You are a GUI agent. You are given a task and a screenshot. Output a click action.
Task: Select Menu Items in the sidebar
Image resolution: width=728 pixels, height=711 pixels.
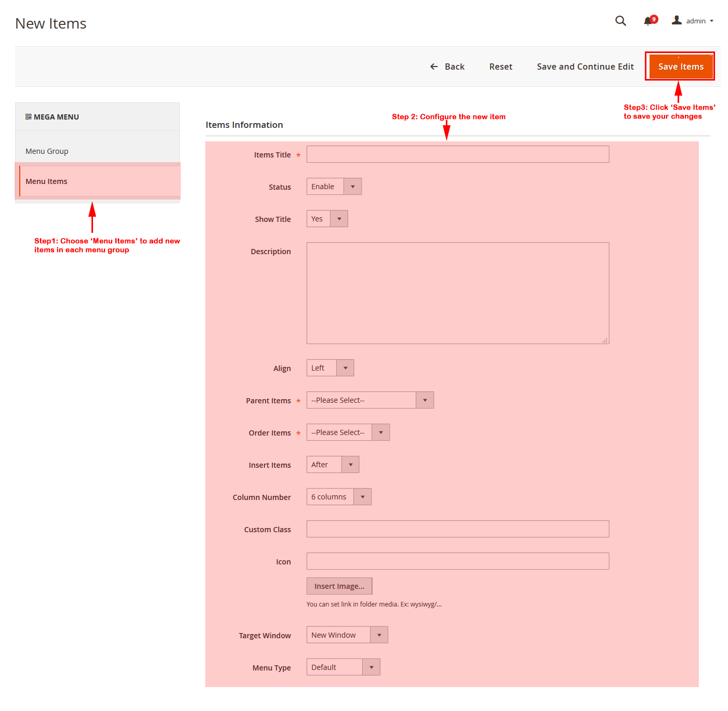(47, 181)
